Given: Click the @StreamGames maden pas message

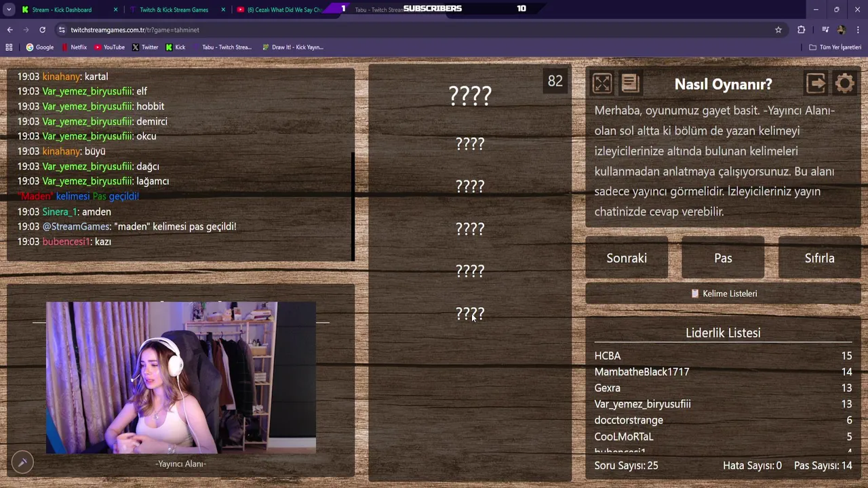Looking at the screenshot, I should 127,226.
